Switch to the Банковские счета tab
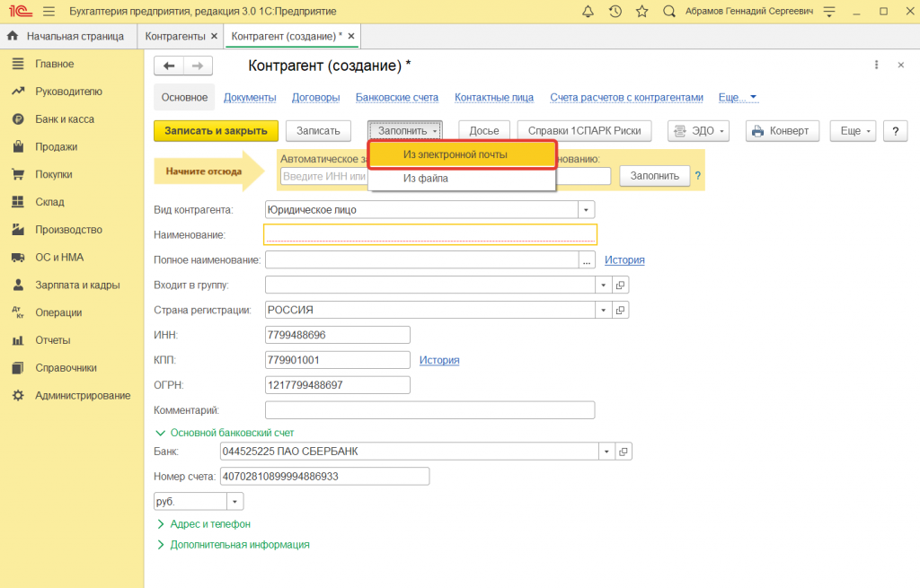This screenshot has height=588, width=920. pos(396,98)
